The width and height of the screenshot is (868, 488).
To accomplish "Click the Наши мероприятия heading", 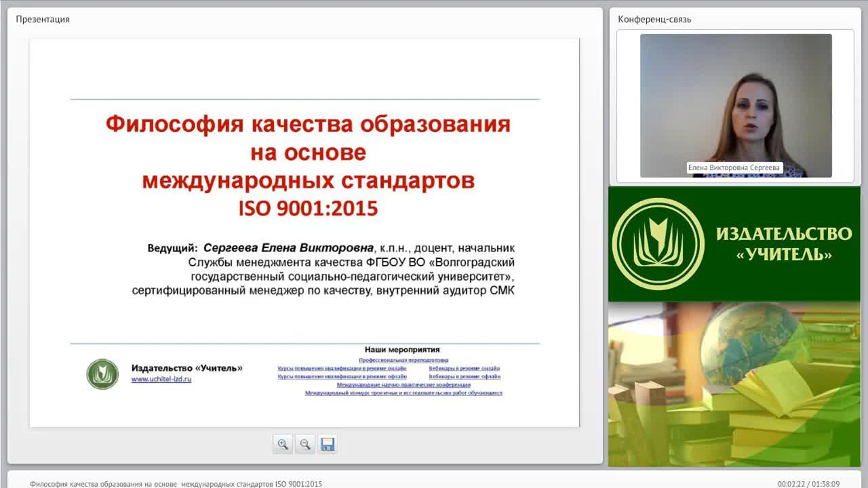I will (x=402, y=350).
